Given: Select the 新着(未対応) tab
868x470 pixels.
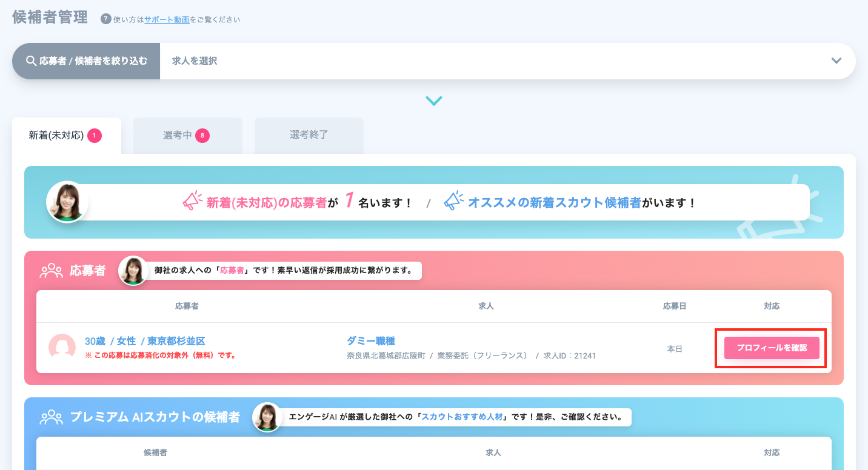Looking at the screenshot, I should tap(67, 136).
